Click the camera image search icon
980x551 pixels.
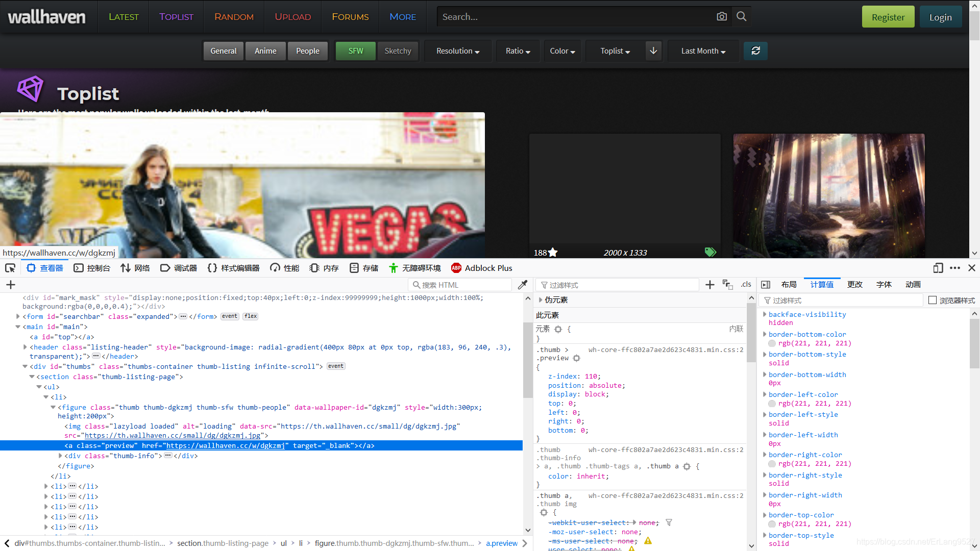coord(722,17)
